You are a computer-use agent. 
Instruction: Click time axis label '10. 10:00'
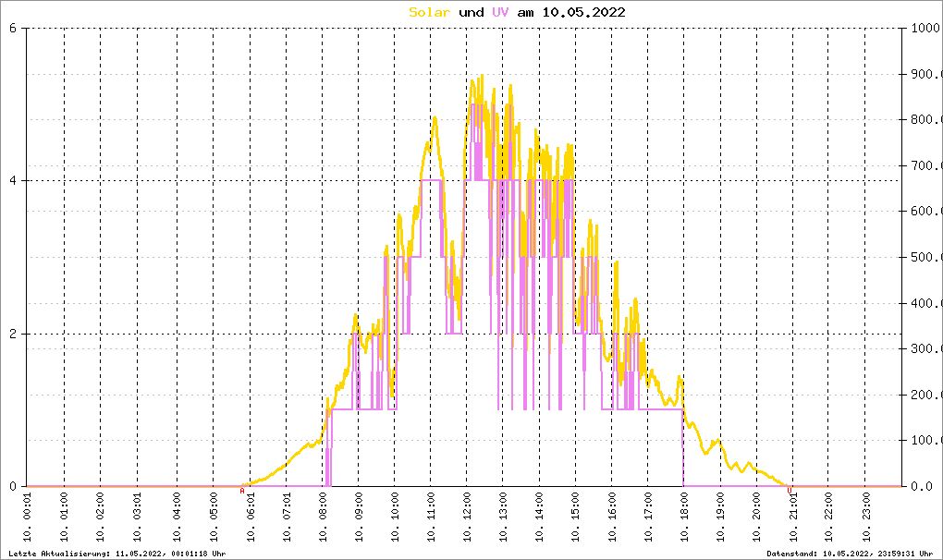point(395,517)
